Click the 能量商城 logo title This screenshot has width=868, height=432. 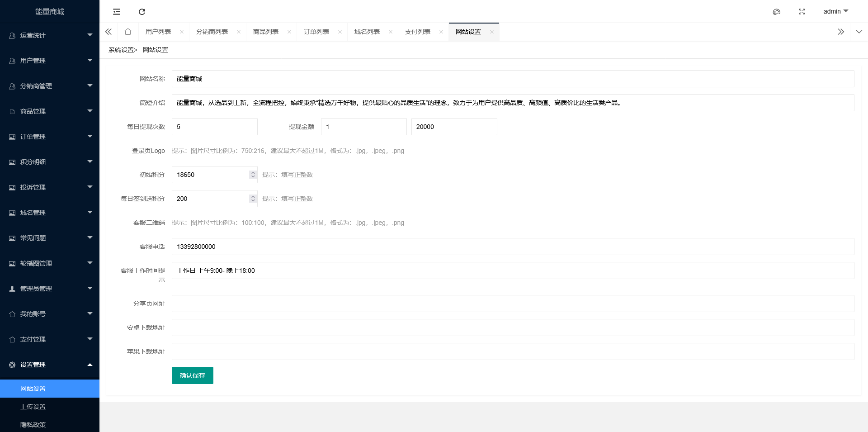click(x=50, y=12)
